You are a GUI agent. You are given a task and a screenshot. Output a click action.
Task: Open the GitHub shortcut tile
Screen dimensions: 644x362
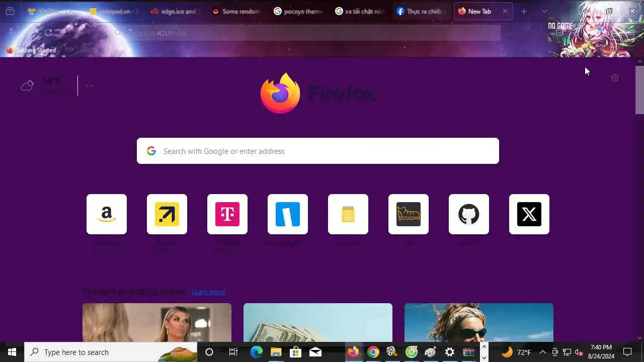coord(469,214)
